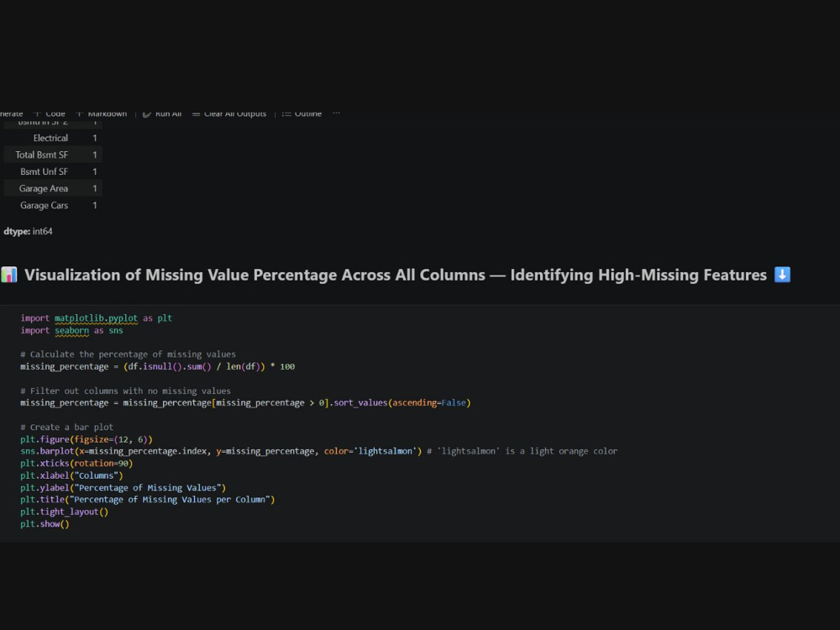Click the dtype: int64 output text
Viewport: 840px width, 630px height.
[28, 232]
